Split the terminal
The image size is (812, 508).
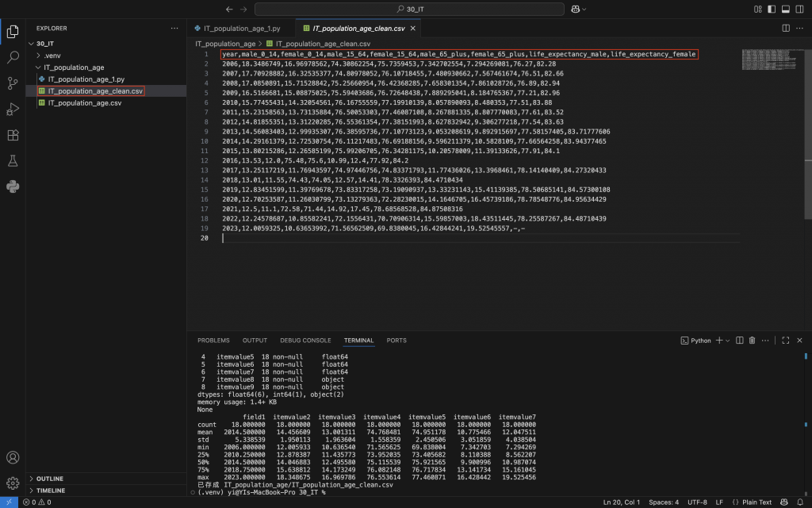[x=740, y=340]
